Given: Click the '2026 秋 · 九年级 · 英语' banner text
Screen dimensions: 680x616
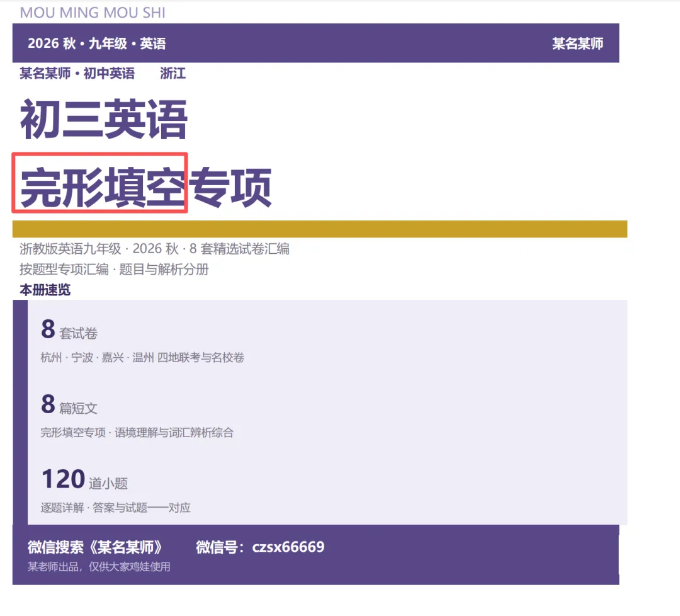Looking at the screenshot, I should click(x=97, y=43).
